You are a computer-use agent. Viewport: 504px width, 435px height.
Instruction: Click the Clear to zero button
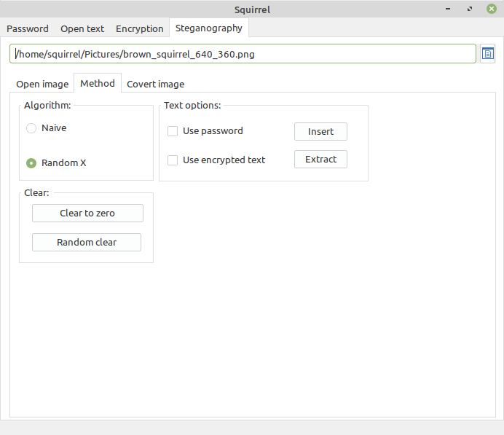point(87,213)
